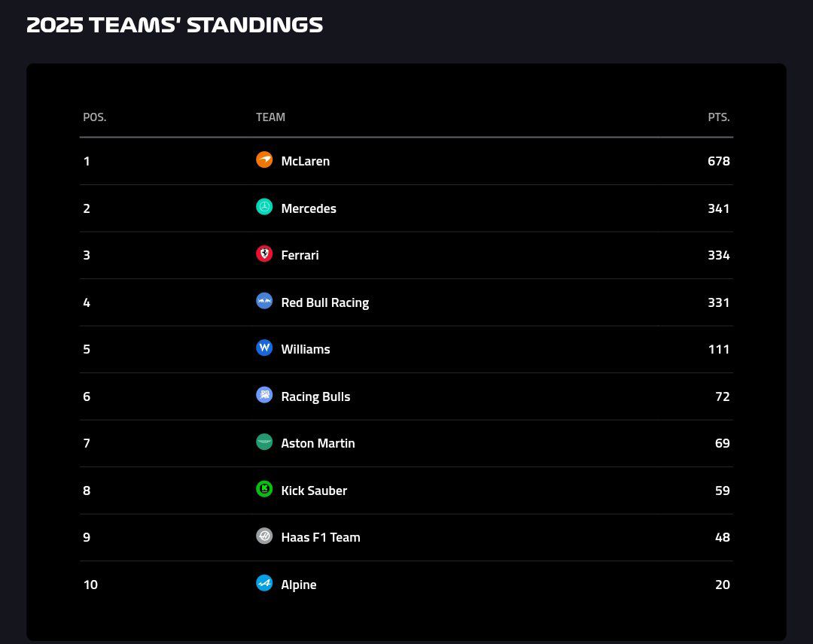Image resolution: width=813 pixels, height=644 pixels.
Task: Click the Ferrari team logo icon
Action: [x=264, y=254]
